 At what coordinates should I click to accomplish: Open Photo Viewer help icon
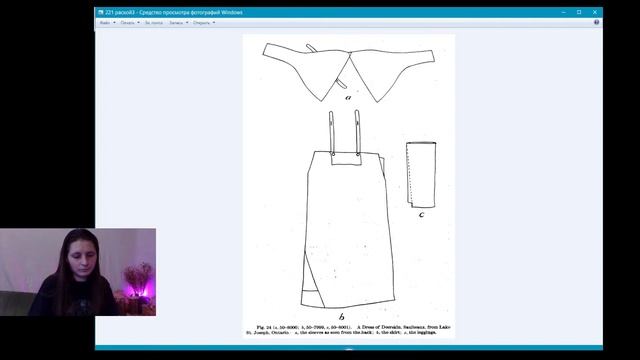point(596,22)
